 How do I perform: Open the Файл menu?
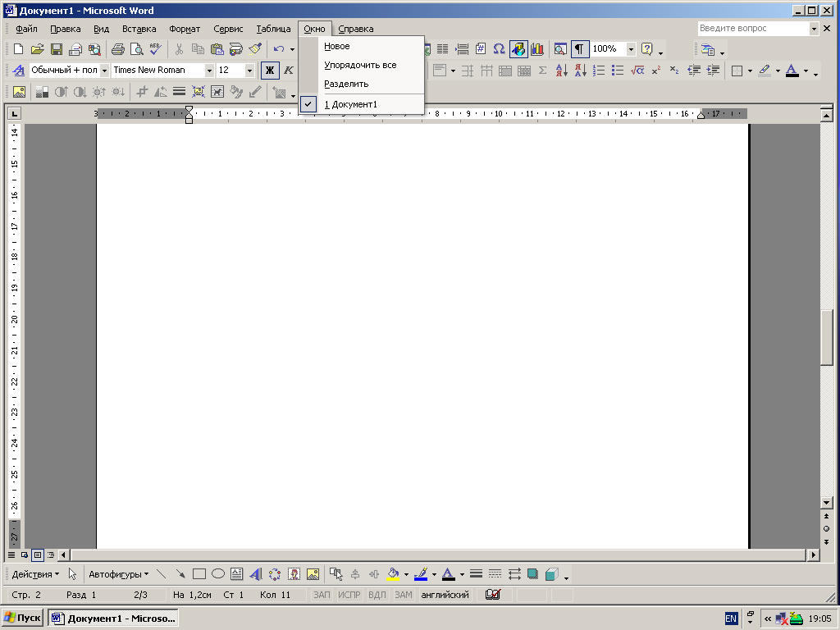point(26,29)
